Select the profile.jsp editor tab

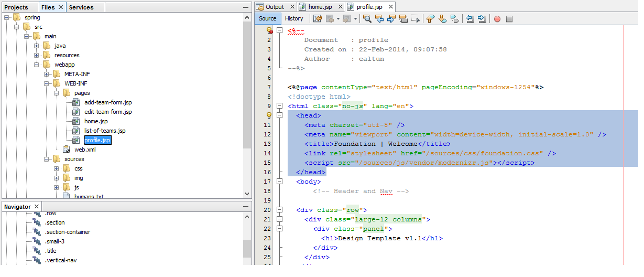(x=369, y=7)
